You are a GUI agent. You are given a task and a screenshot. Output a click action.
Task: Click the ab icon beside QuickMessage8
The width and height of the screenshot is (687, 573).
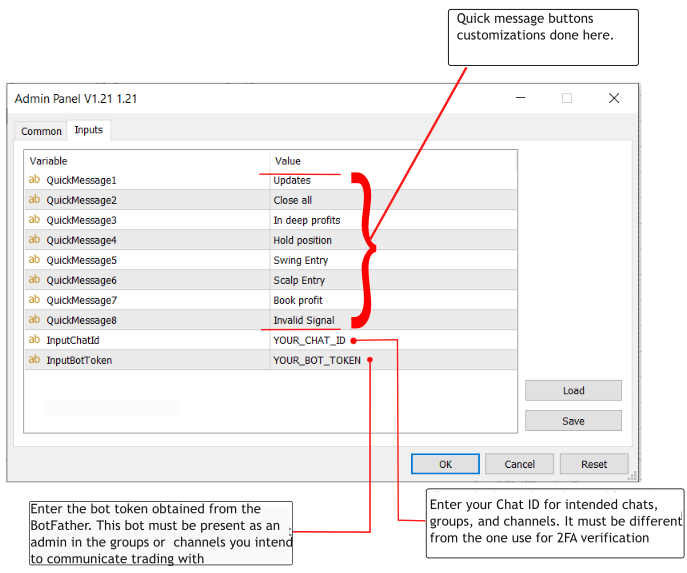point(34,320)
